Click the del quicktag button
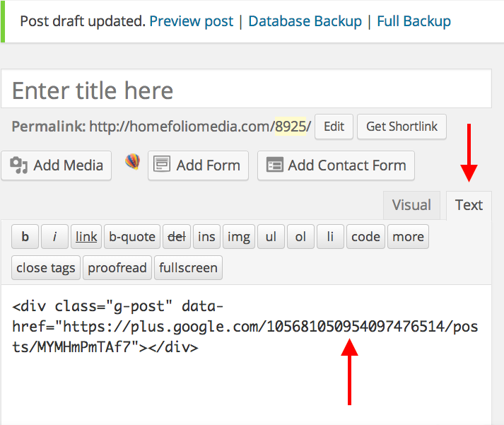 [x=177, y=237]
